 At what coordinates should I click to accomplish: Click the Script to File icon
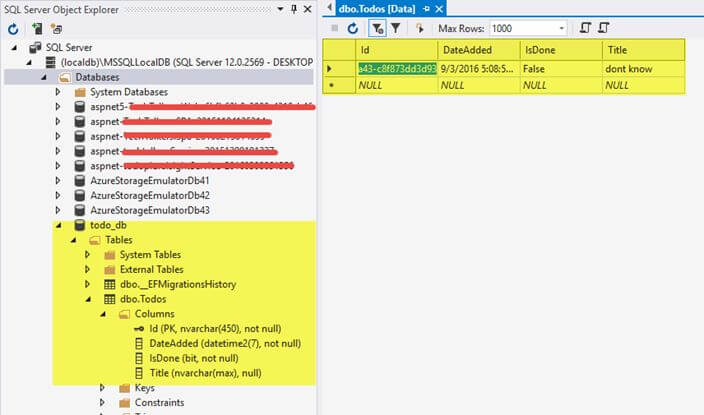coord(603,28)
